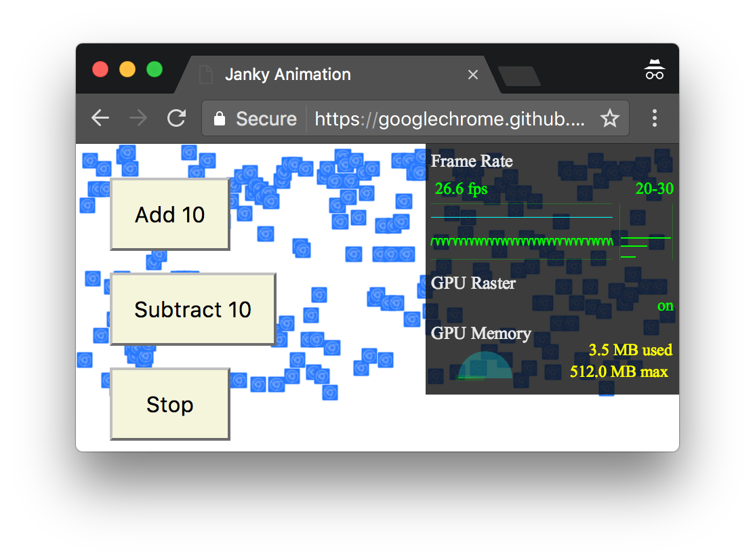Click the 26.6 fps reading

[460, 188]
